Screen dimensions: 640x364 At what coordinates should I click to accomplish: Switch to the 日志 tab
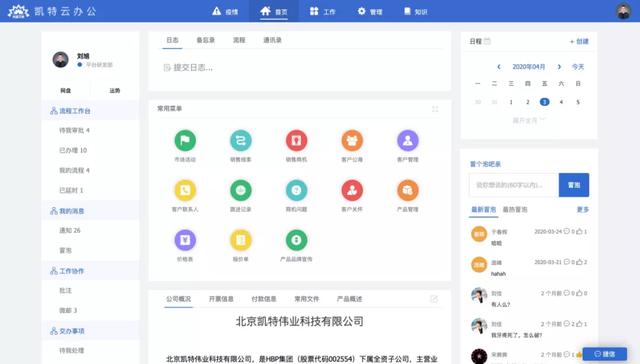(x=172, y=40)
